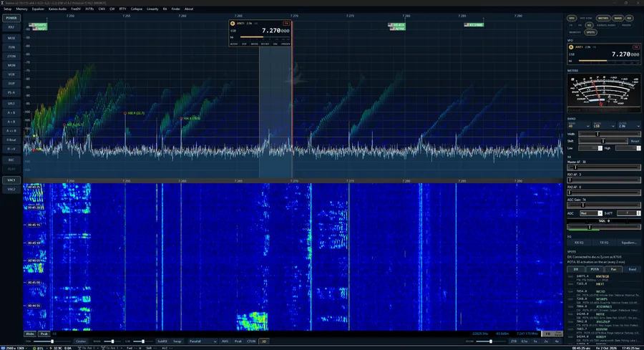Click the 0 Beat button
644x350 pixels.
[11, 140]
